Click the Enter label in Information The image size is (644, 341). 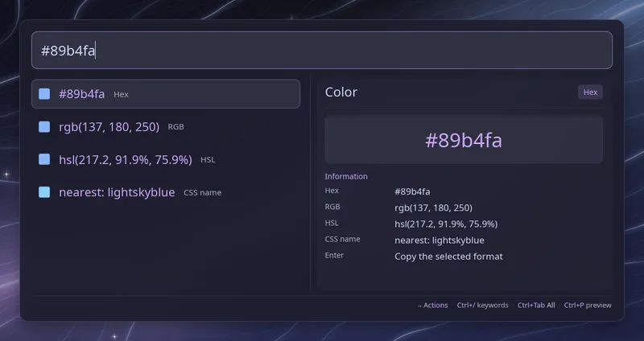[x=334, y=255]
